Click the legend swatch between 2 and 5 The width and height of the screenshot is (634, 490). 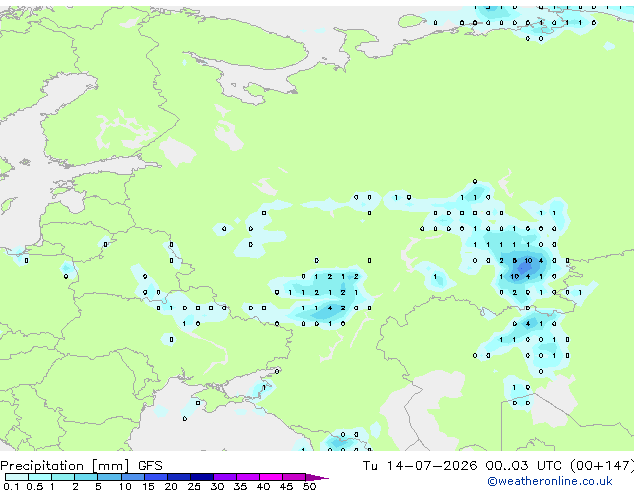86,477
